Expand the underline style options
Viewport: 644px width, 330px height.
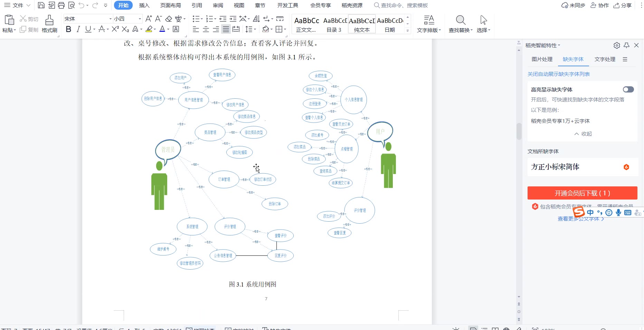[94, 29]
